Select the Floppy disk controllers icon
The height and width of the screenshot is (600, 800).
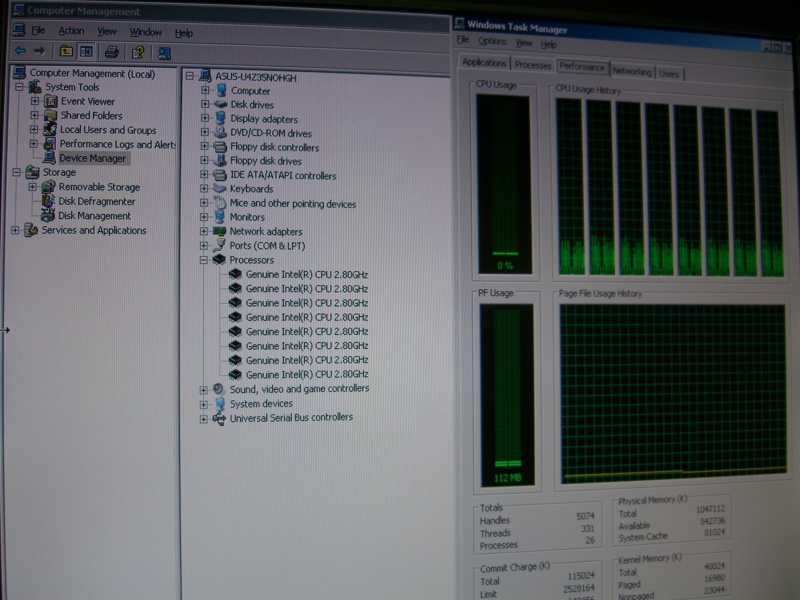[x=220, y=147]
